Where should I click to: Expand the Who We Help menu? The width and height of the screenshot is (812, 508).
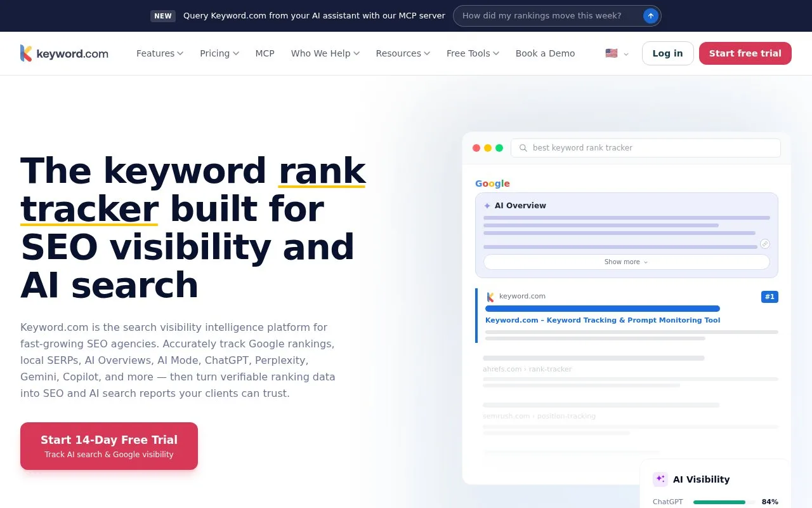[x=325, y=53]
